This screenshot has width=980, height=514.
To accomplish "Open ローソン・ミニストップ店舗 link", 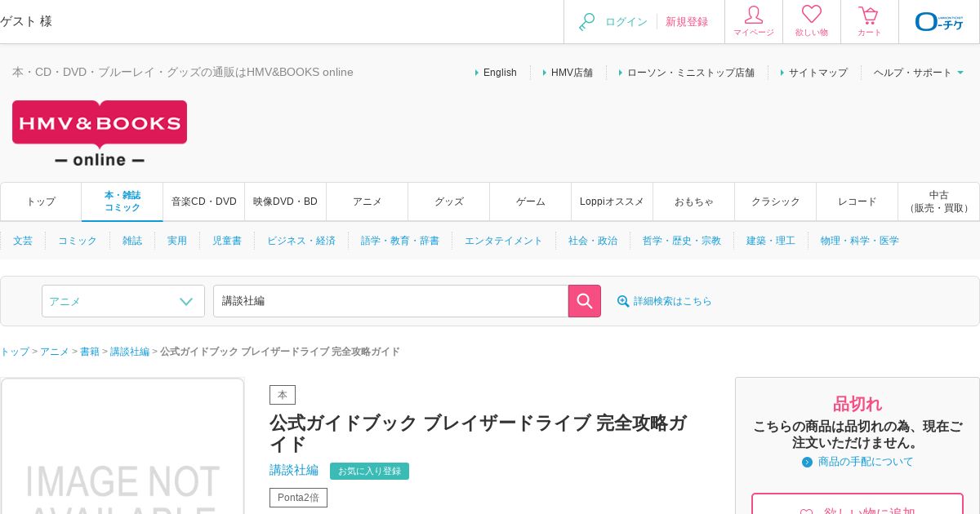I will [691, 73].
